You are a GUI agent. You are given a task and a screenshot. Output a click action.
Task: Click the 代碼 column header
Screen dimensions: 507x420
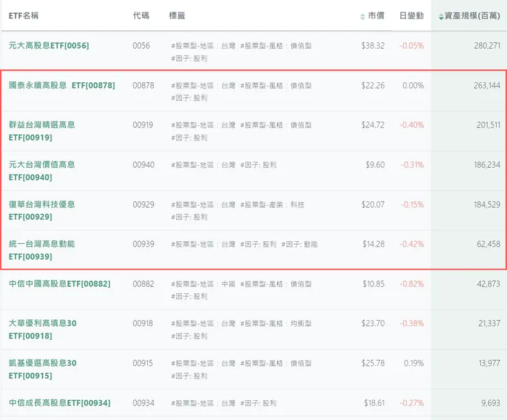(x=141, y=15)
